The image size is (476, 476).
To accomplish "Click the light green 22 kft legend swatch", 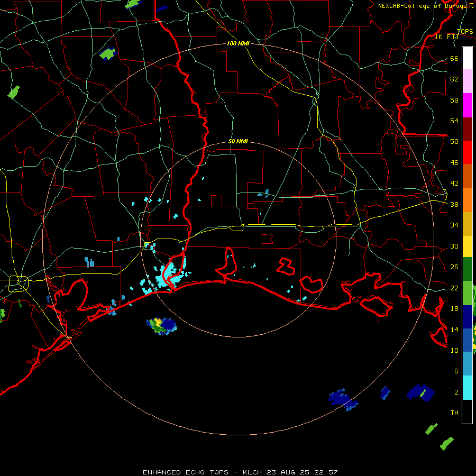I will [x=467, y=293].
